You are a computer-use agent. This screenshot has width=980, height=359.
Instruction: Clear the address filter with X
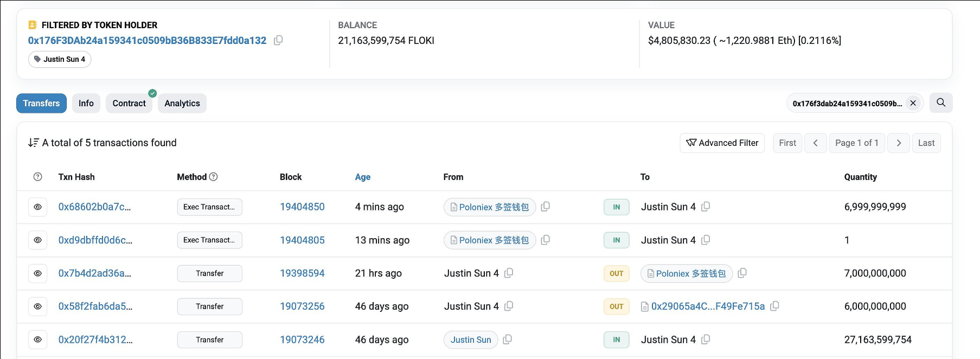point(913,103)
